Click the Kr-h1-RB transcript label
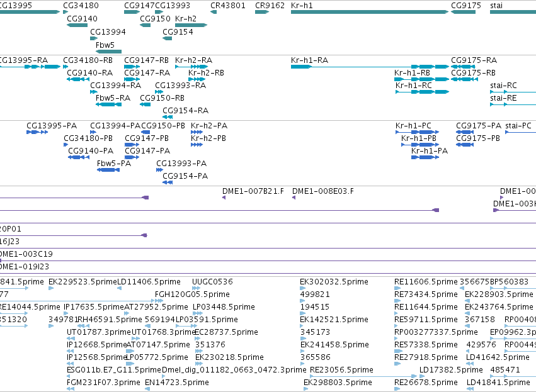Viewport: 536px width, 392px height. pos(412,73)
